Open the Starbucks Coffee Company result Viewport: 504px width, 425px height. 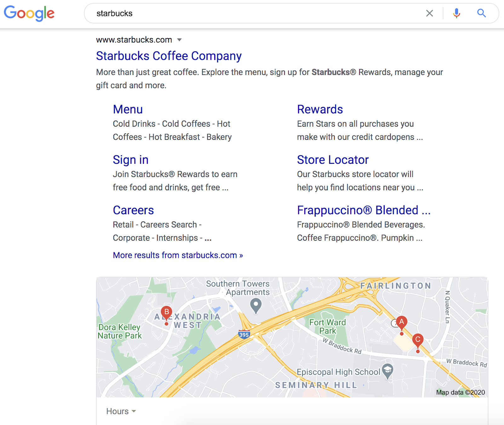click(x=169, y=56)
